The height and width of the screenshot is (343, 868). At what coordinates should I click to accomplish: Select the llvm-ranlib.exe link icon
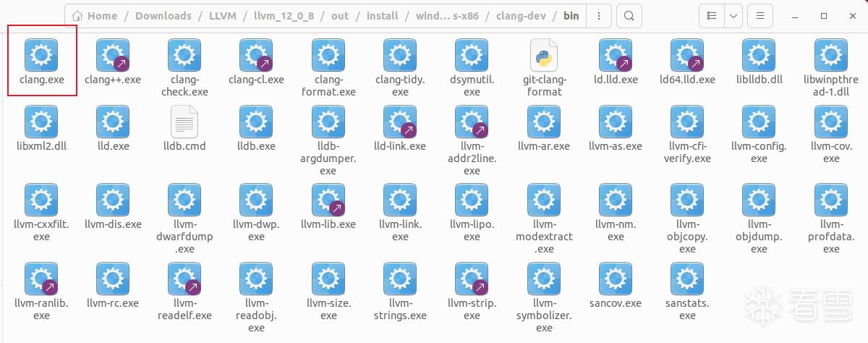[41, 279]
